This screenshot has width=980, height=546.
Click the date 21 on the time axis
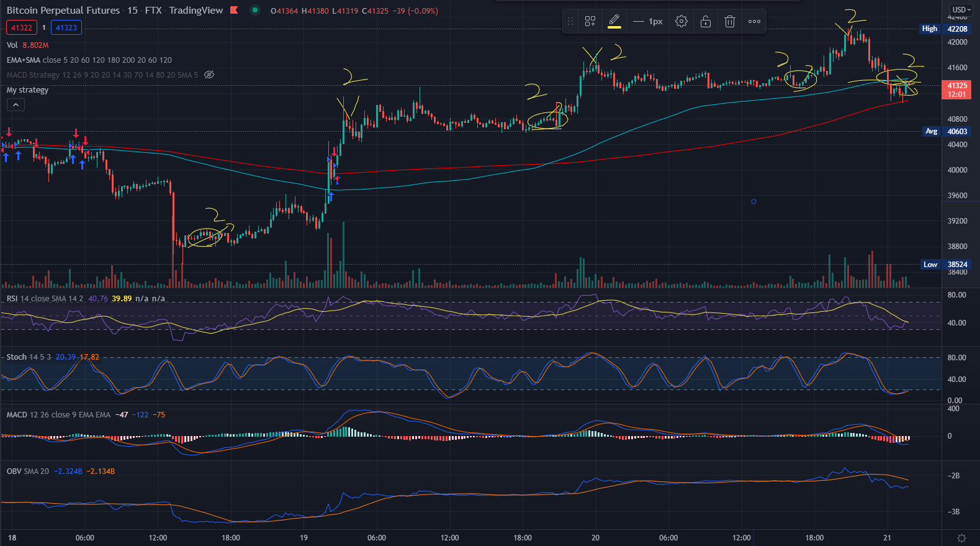pyautogui.click(x=888, y=538)
